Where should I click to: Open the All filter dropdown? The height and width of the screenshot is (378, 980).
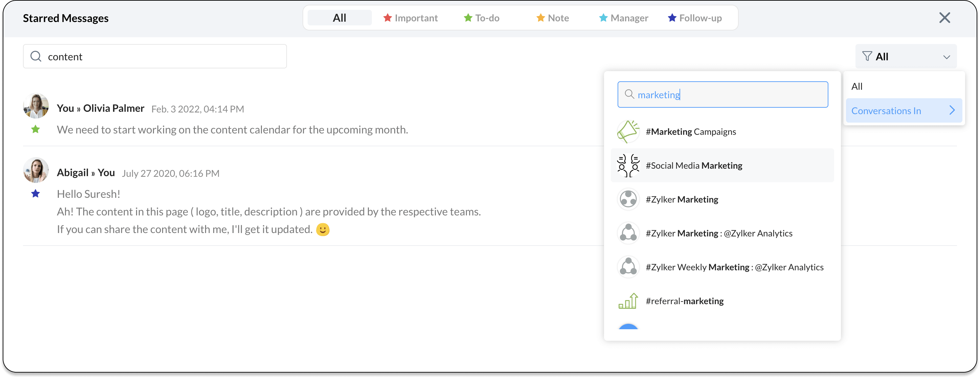click(x=907, y=56)
